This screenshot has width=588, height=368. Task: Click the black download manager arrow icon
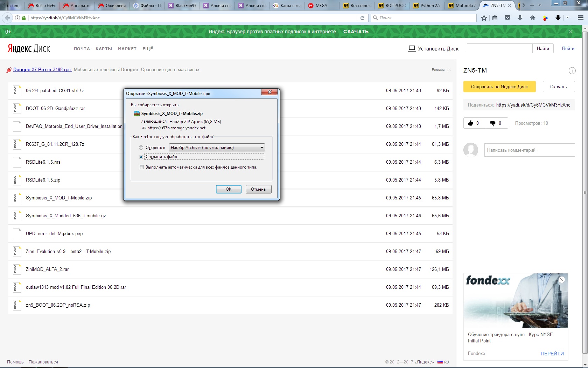point(558,18)
